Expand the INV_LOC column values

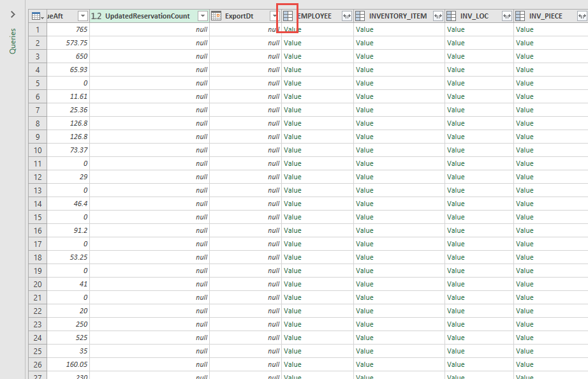coord(506,16)
